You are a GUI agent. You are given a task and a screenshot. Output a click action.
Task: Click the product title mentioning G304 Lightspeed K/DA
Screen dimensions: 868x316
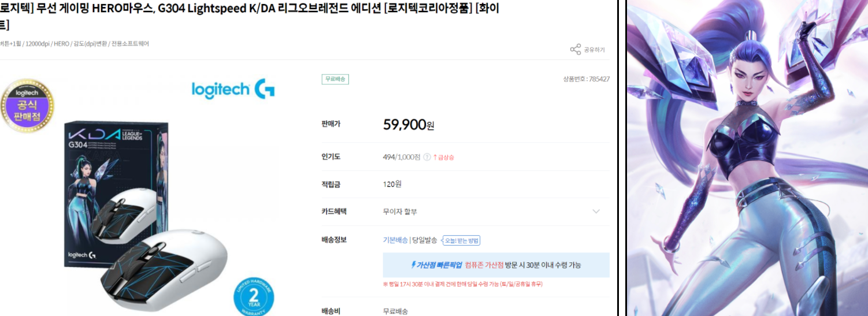coord(250,16)
